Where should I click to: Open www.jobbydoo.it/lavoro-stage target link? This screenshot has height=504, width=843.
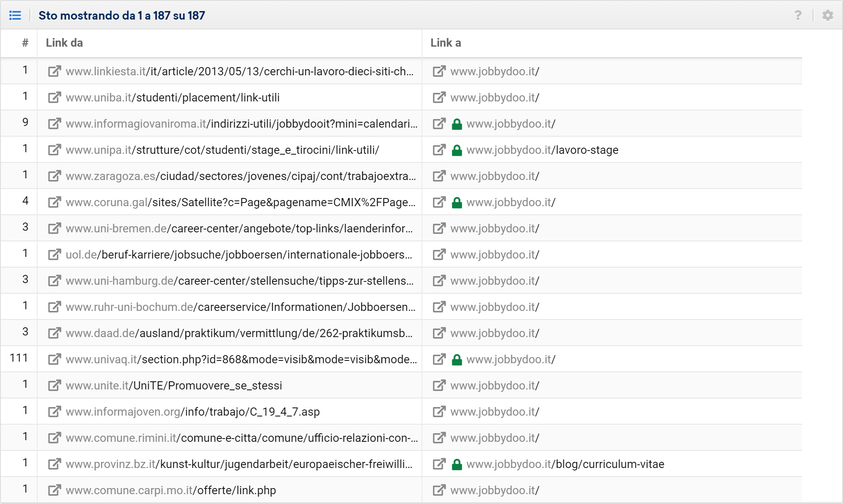[x=542, y=150]
